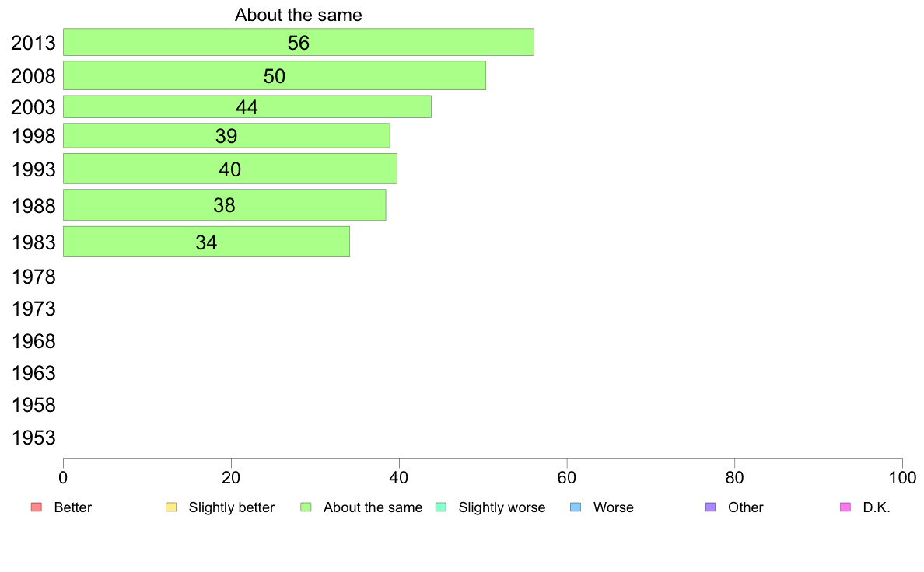This screenshot has width=924, height=572.
Task: Click the 60 tick on the x-axis
Action: tap(567, 477)
